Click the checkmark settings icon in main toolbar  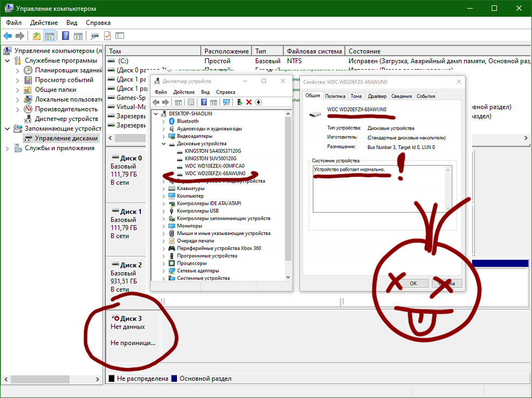[x=107, y=36]
